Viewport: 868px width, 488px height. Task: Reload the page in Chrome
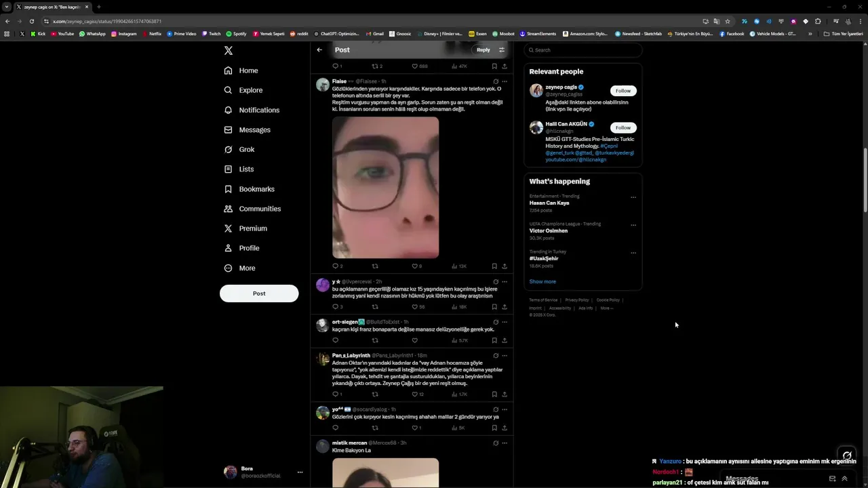click(x=31, y=21)
